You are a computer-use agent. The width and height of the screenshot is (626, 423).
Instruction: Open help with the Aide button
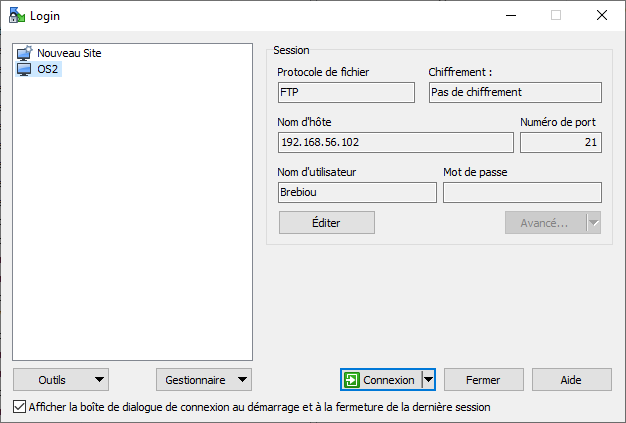coord(571,380)
